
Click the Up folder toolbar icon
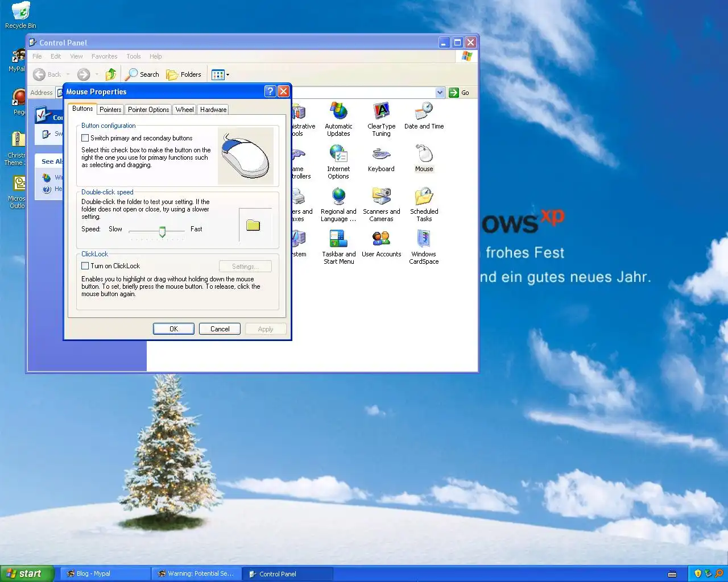tap(111, 74)
